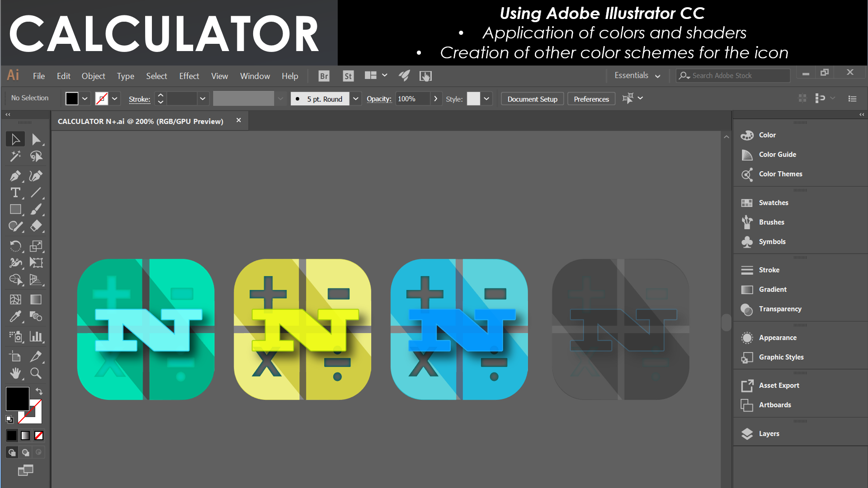Open the Object menu
The width and height of the screenshot is (868, 488).
click(x=93, y=76)
